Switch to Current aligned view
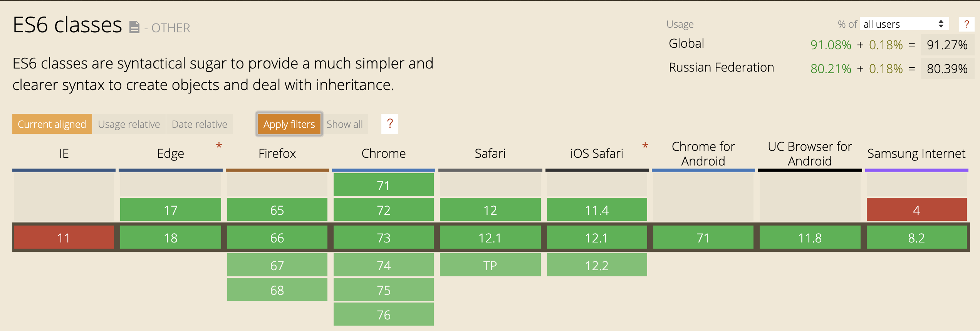Viewport: 980px width, 331px height. coord(52,124)
